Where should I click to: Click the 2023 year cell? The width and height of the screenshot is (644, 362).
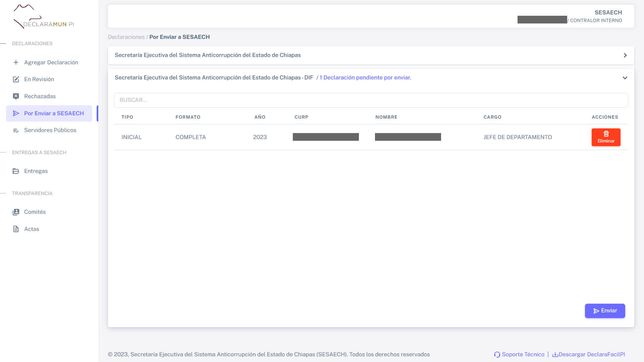tap(260, 137)
